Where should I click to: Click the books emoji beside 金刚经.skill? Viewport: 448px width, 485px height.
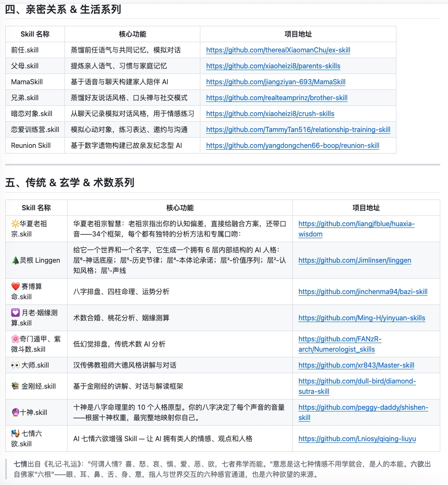pyautogui.click(x=15, y=386)
